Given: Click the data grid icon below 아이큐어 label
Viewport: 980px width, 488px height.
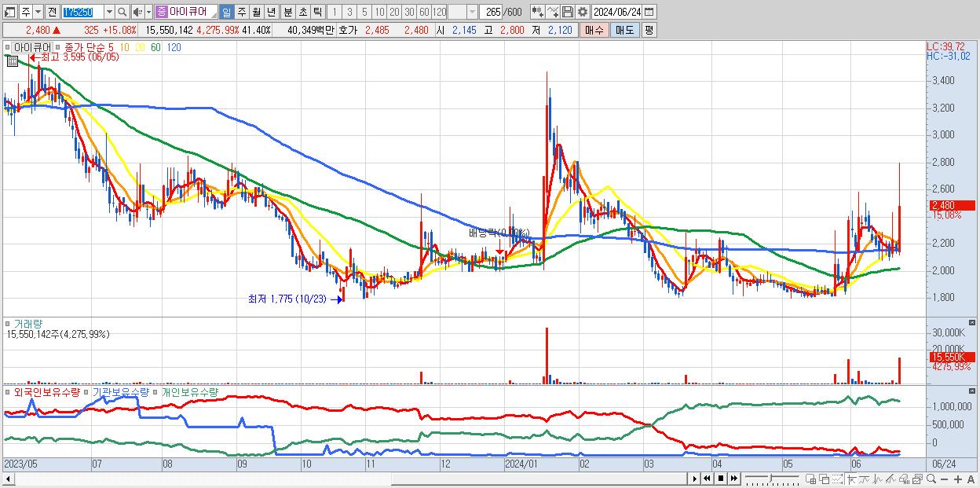Looking at the screenshot, I should (12, 61).
